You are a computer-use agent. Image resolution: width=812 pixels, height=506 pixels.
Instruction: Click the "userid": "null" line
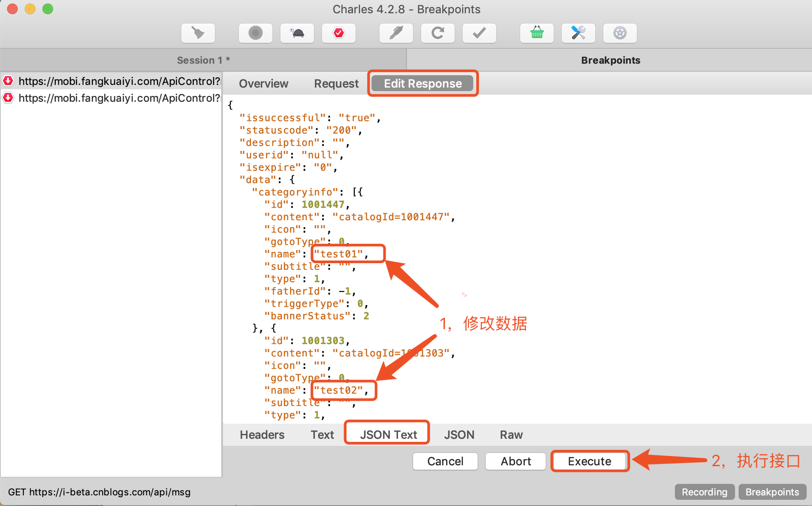click(291, 155)
